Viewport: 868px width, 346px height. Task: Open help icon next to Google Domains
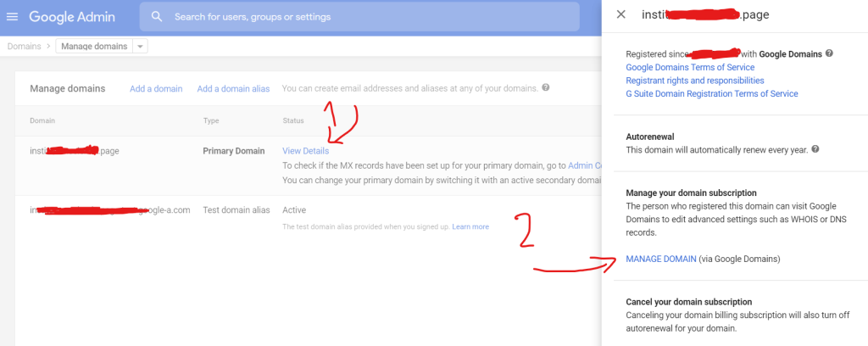click(829, 53)
